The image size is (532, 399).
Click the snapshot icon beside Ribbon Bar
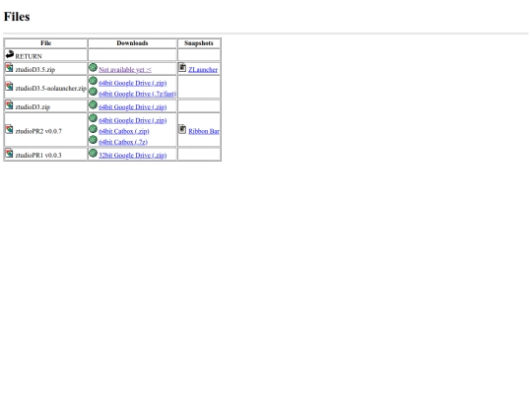pos(182,129)
